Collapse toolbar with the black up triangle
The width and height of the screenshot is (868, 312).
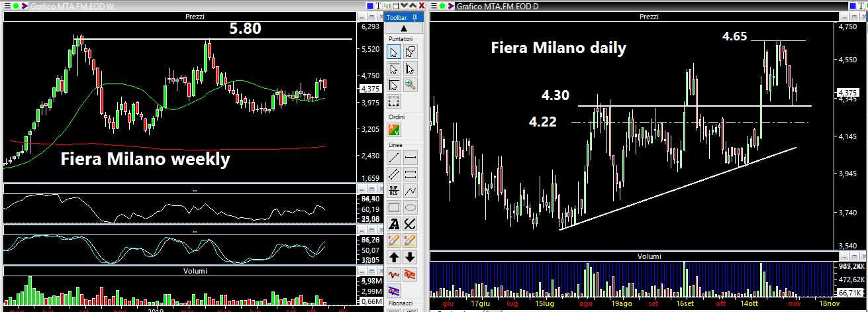coord(403,28)
